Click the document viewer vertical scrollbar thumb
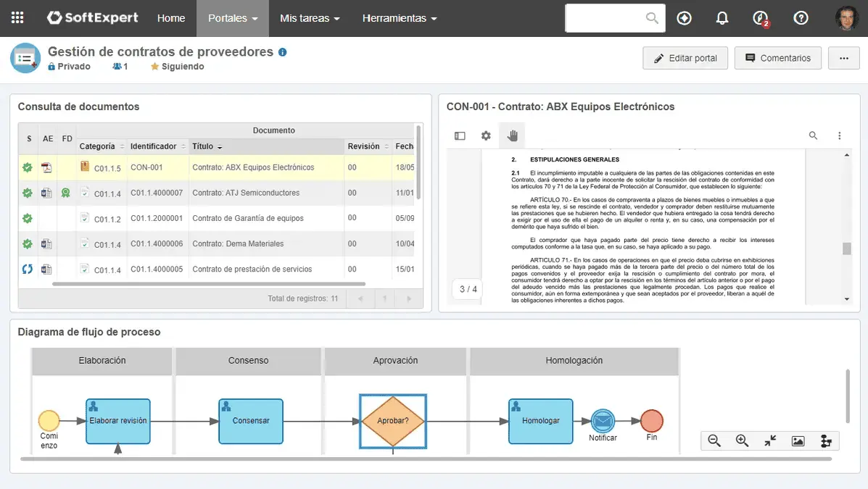The image size is (868, 489). click(x=847, y=248)
